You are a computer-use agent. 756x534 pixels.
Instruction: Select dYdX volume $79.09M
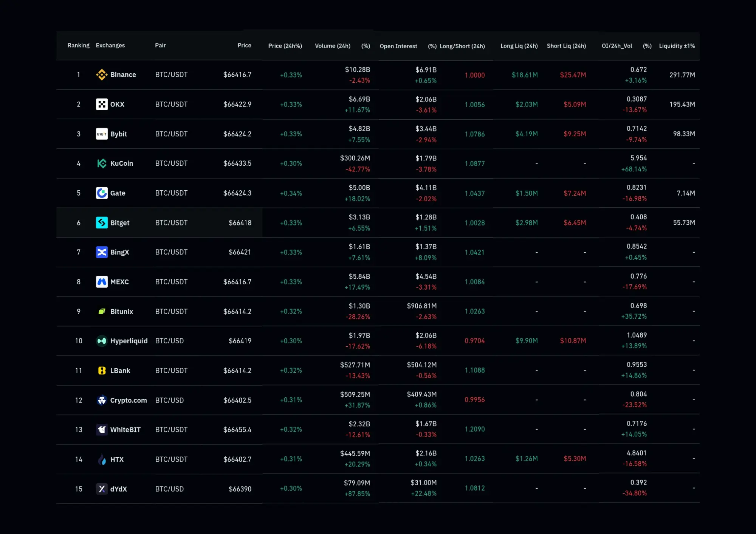(357, 483)
